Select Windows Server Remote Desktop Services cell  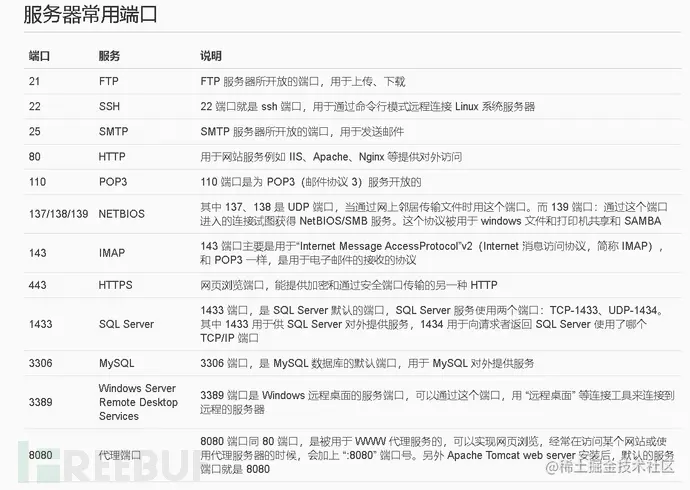tap(138, 402)
